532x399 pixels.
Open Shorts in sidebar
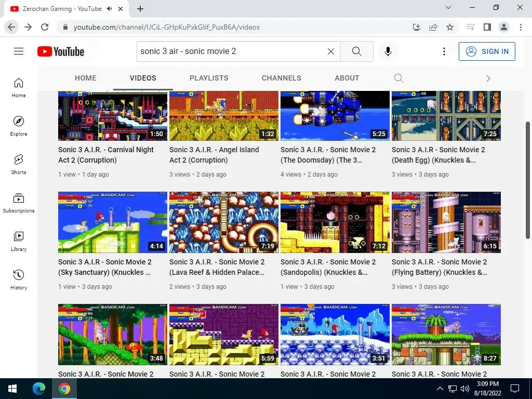[19, 164]
